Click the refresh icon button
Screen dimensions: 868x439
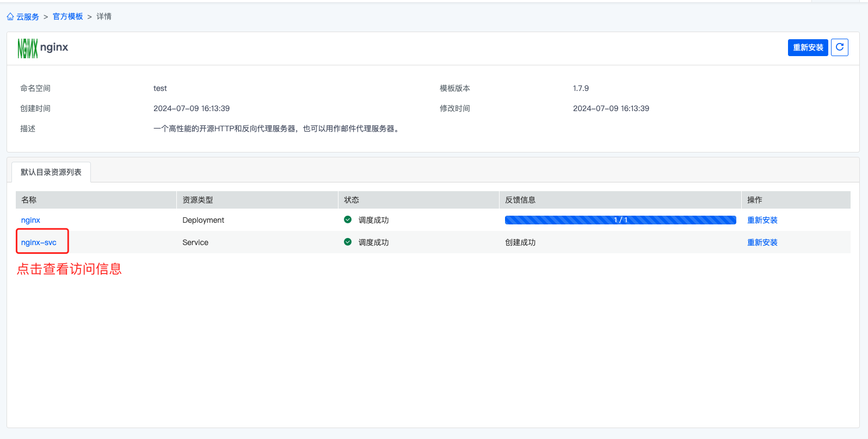(840, 47)
